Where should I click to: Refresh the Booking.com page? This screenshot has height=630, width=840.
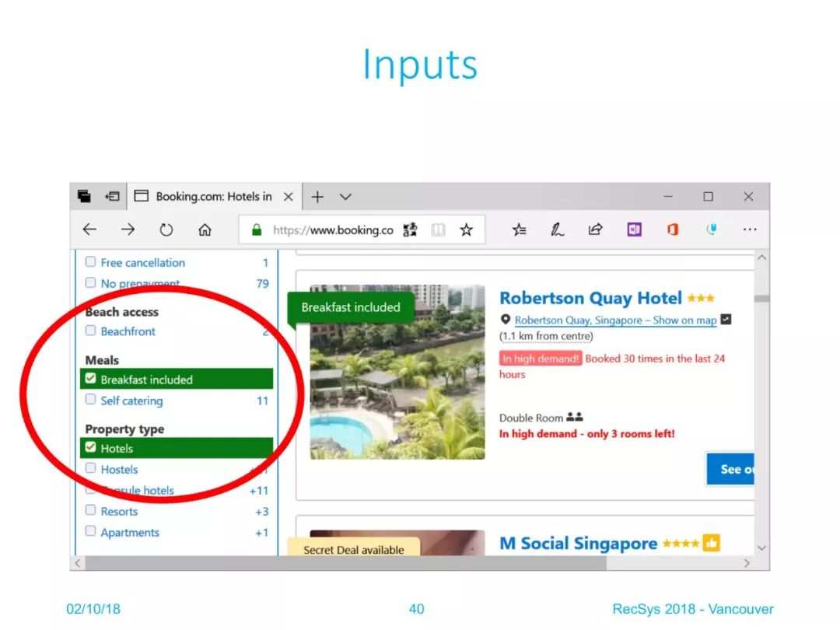[166, 229]
